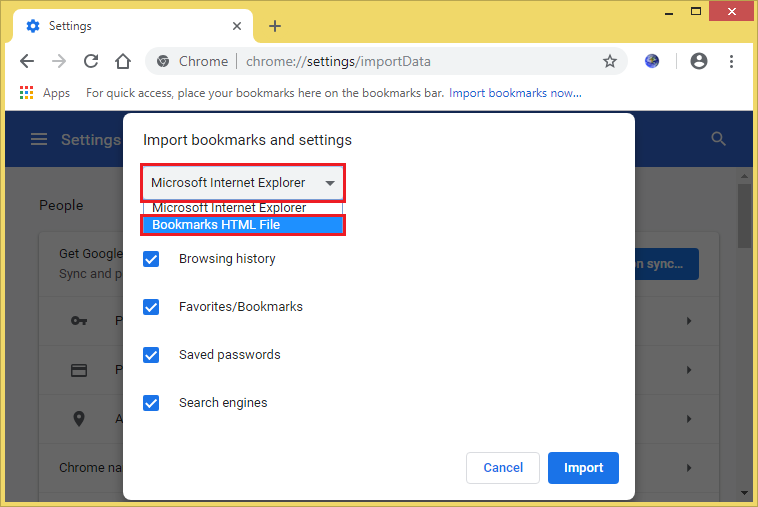Click the credit card payment icon
Viewport: 758px width, 507px height.
coord(79,370)
